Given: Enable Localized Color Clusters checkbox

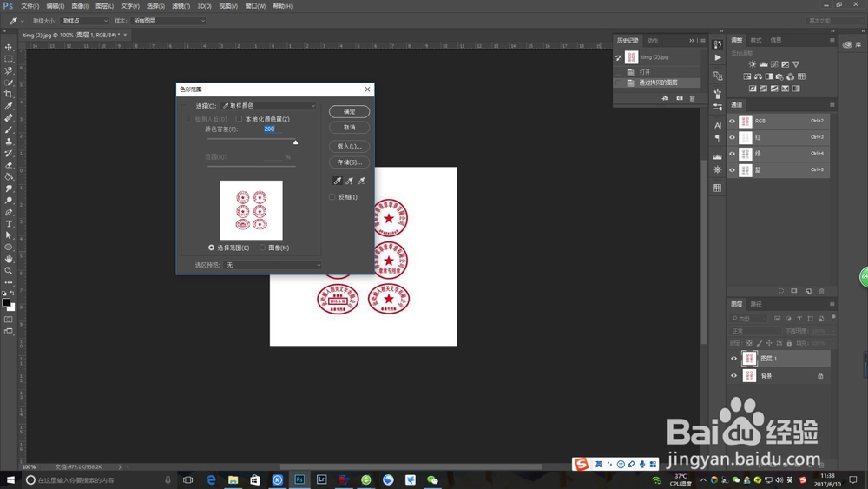Looking at the screenshot, I should click(239, 119).
